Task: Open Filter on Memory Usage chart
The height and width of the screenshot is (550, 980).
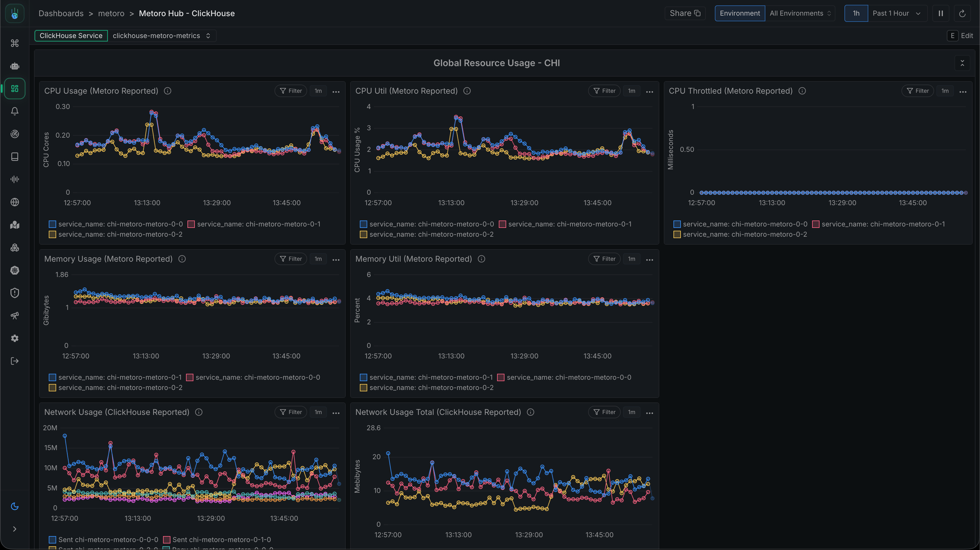Action: 291,259
